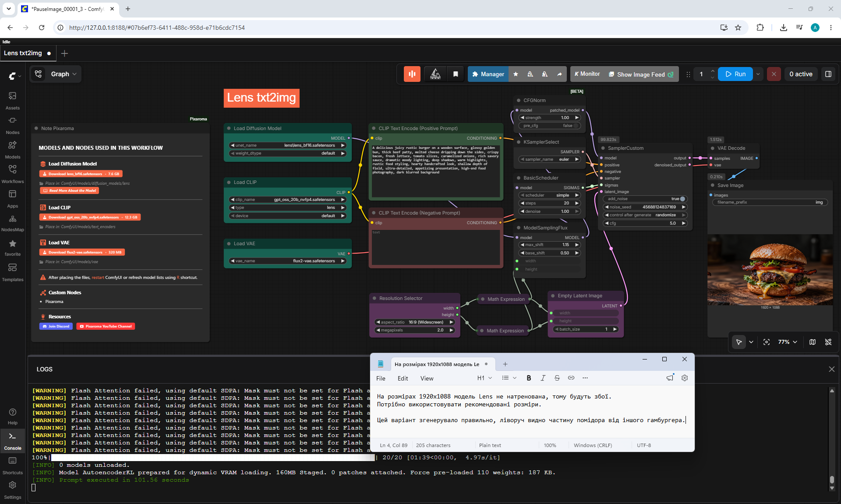The width and height of the screenshot is (841, 504).
Task: Apply italic formatting in Notepad
Action: point(543,378)
